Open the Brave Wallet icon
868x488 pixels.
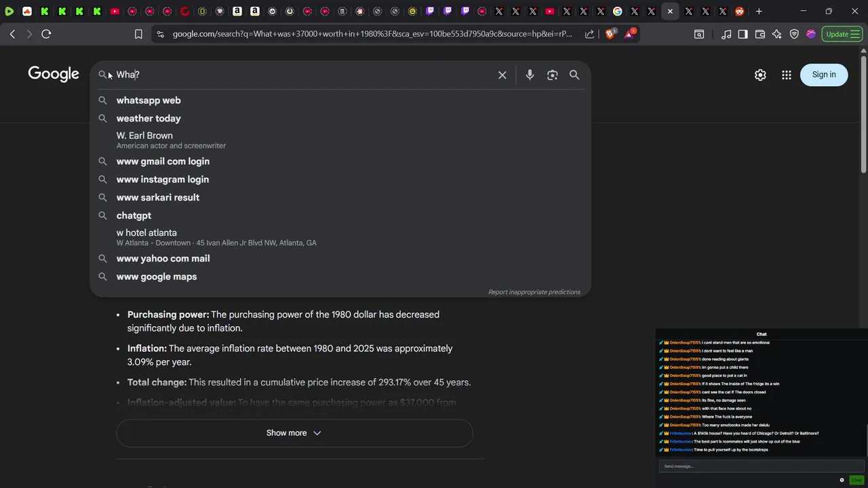[760, 34]
